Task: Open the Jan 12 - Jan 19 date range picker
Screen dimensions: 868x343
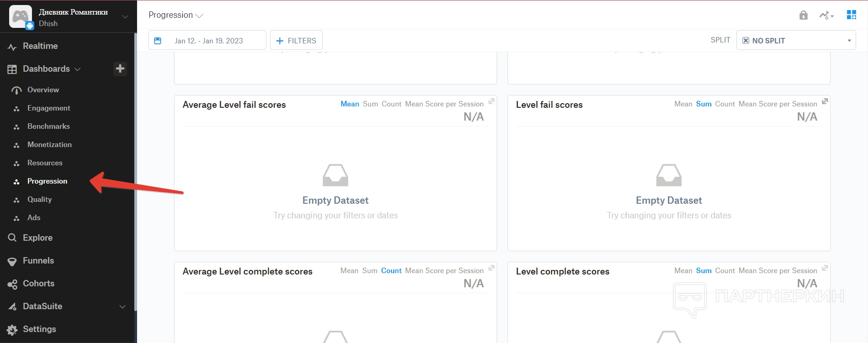Action: pos(207,40)
